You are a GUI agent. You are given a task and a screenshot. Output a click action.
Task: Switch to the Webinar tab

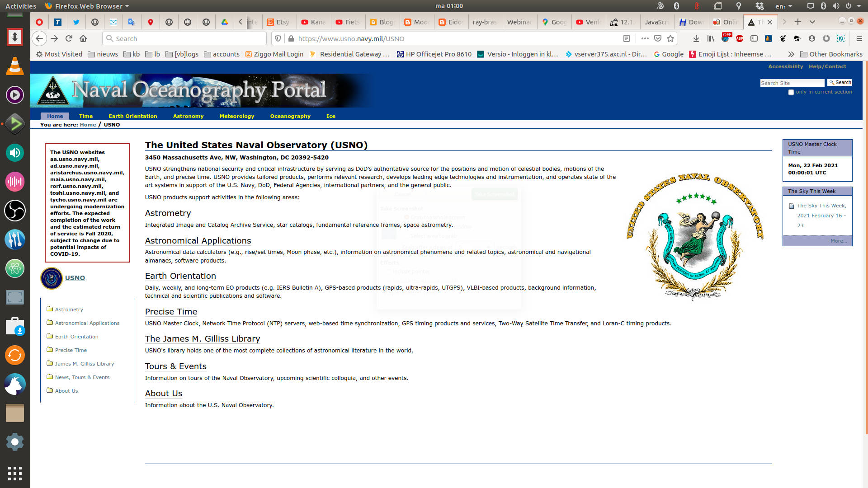(519, 22)
